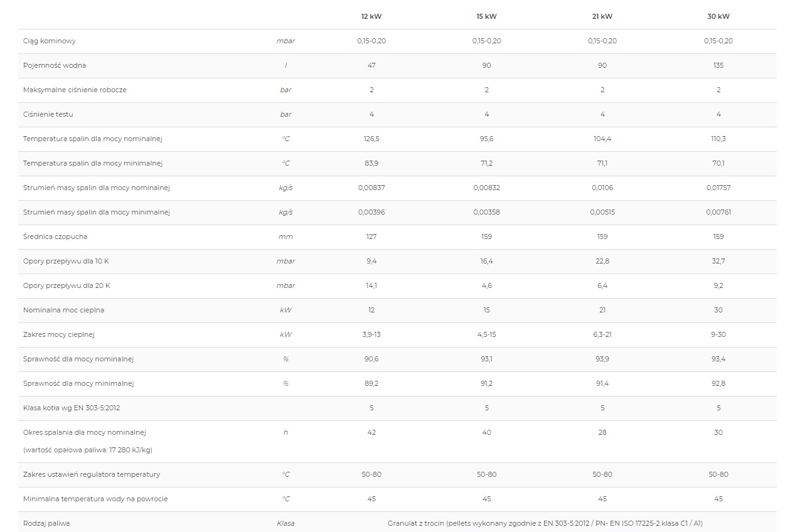800x532 pixels.
Task: Select the Rodzaj paliwa row label
Action: click(x=46, y=523)
